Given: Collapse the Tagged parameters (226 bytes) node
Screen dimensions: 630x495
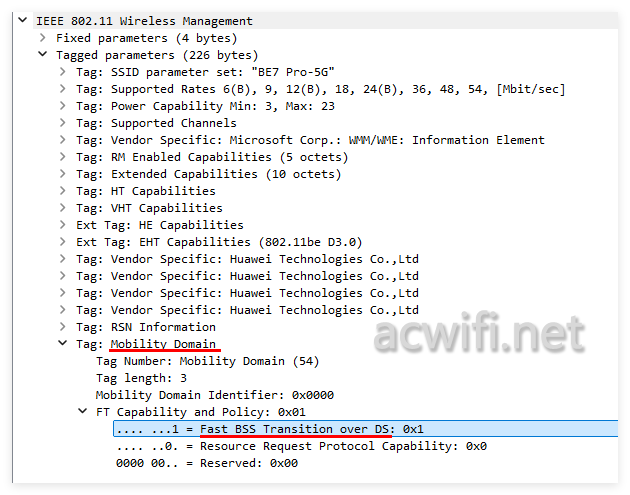Looking at the screenshot, I should click(x=43, y=55).
